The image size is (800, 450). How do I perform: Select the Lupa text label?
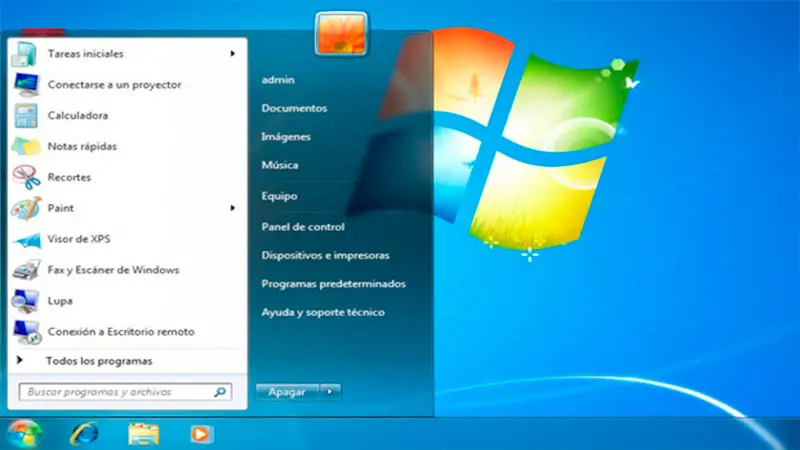click(x=60, y=301)
